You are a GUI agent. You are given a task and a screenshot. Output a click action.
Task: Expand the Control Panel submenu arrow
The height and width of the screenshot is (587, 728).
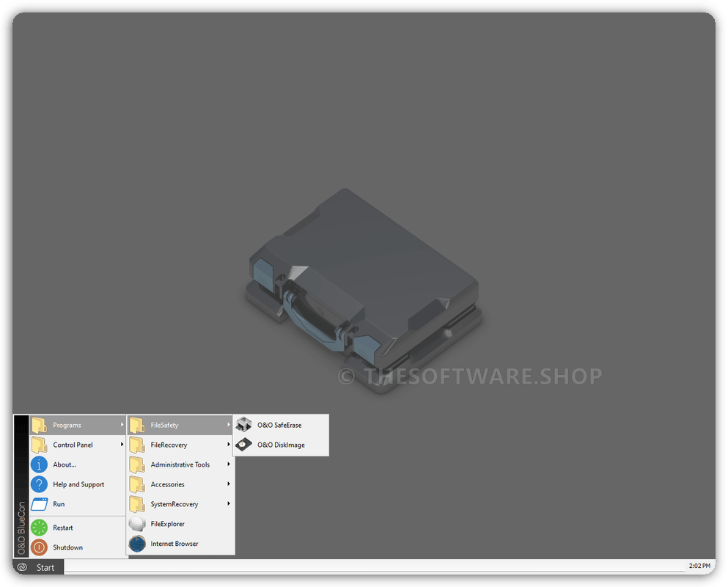(122, 445)
